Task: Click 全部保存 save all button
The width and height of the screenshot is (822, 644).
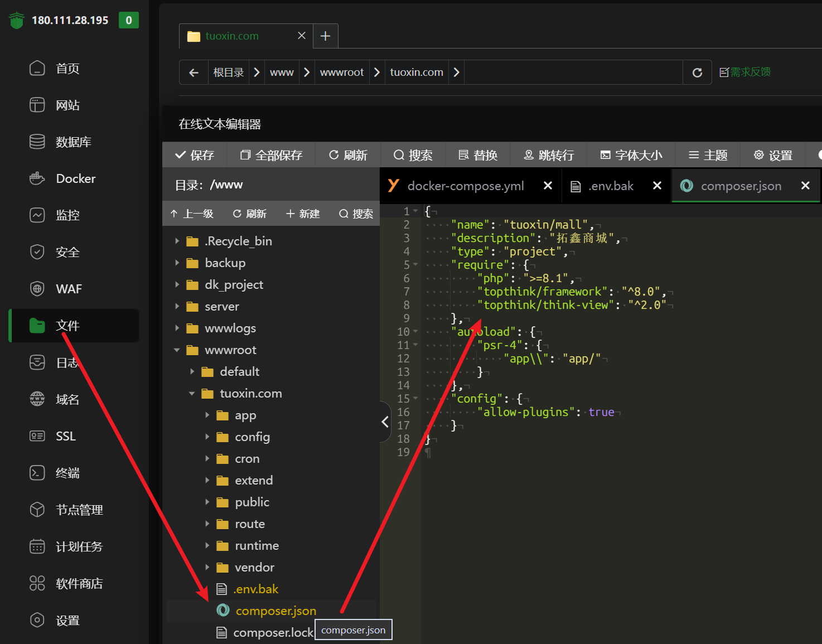Action: 272,155
